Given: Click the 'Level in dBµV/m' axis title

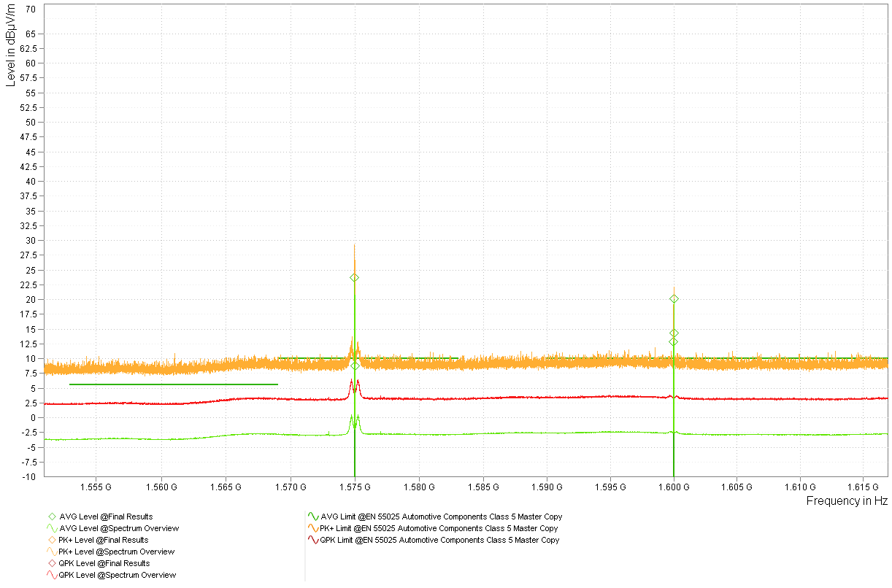Looking at the screenshot, I should pyautogui.click(x=10, y=45).
